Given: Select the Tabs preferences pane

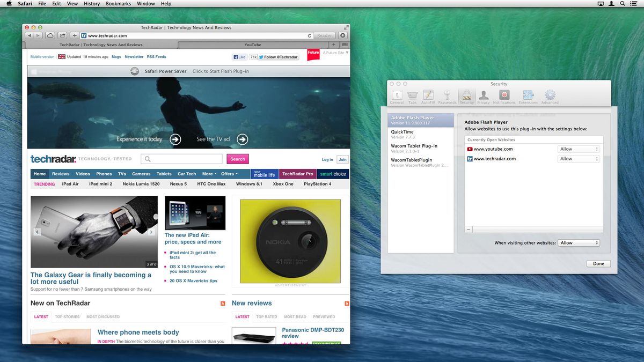Looking at the screenshot, I should click(x=412, y=95).
